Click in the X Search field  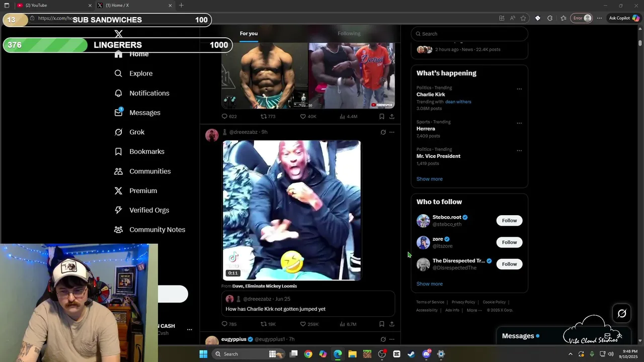(x=469, y=34)
